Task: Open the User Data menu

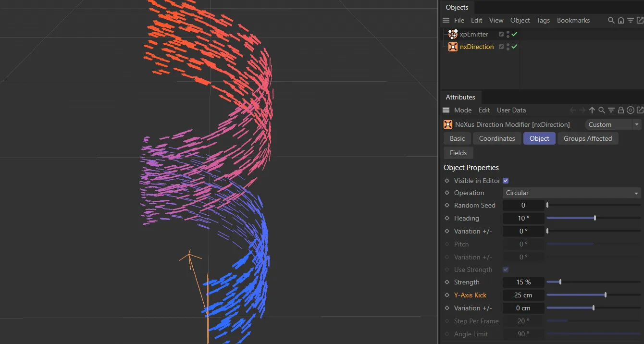Action: (x=511, y=110)
